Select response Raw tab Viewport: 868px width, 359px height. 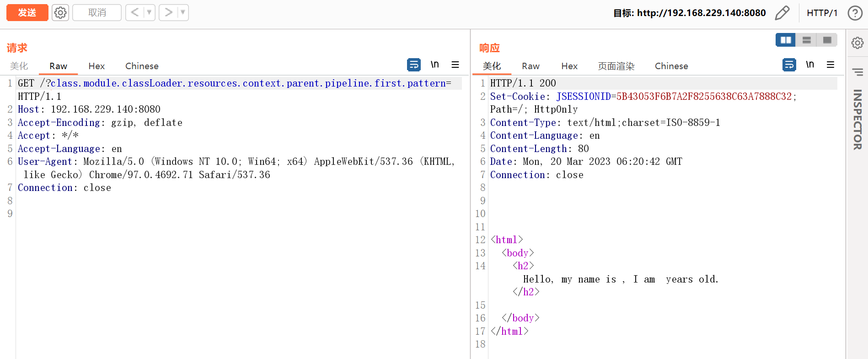click(x=530, y=66)
